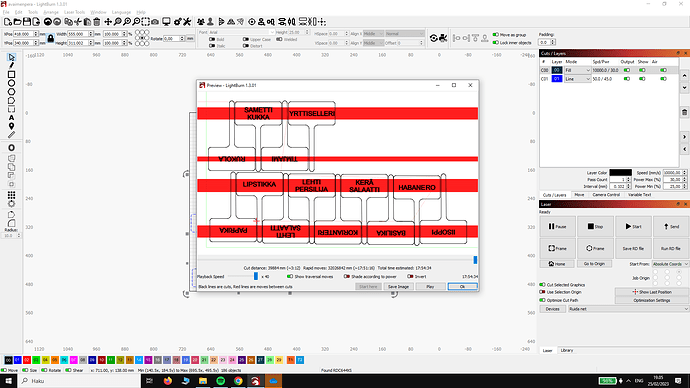The height and width of the screenshot is (388, 690).
Task: Select the Draw Rectangle tool
Action: (x=11, y=74)
